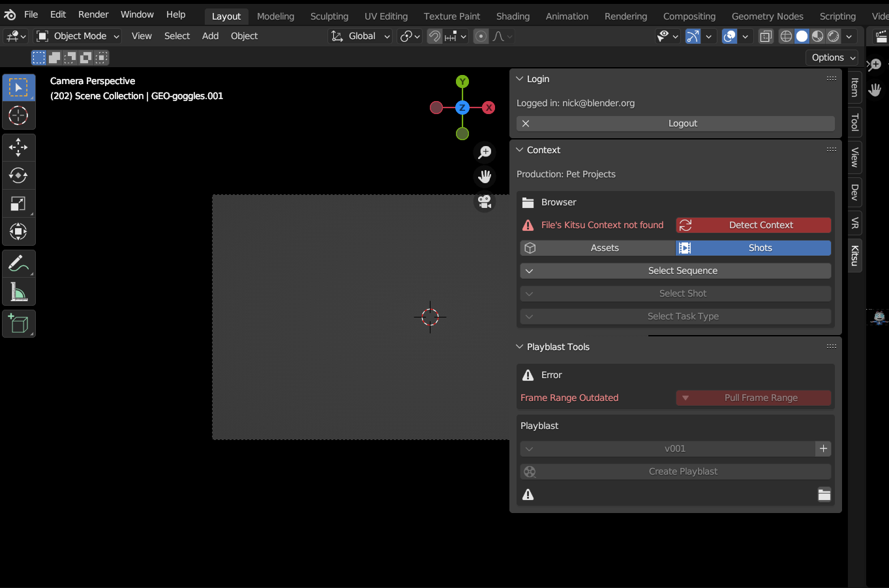The image size is (889, 588).
Task: Open Global transform orientation dropdown
Action: 360,37
